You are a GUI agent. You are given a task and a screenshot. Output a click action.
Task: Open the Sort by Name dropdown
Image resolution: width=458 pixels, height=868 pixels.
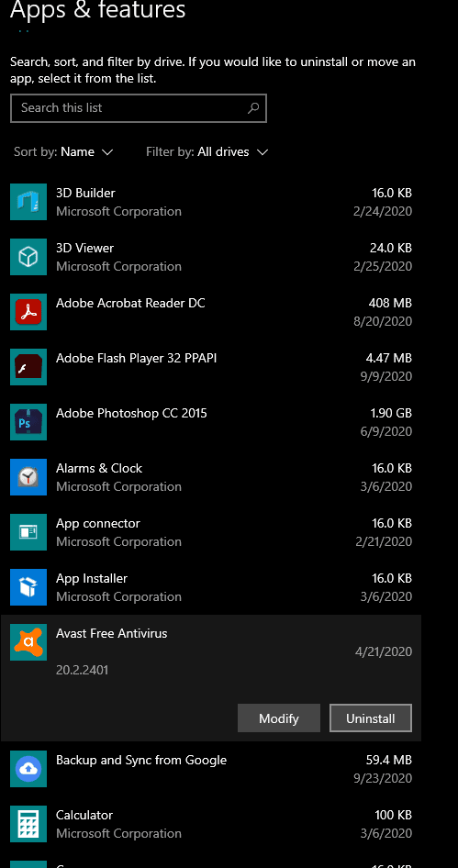tap(63, 151)
